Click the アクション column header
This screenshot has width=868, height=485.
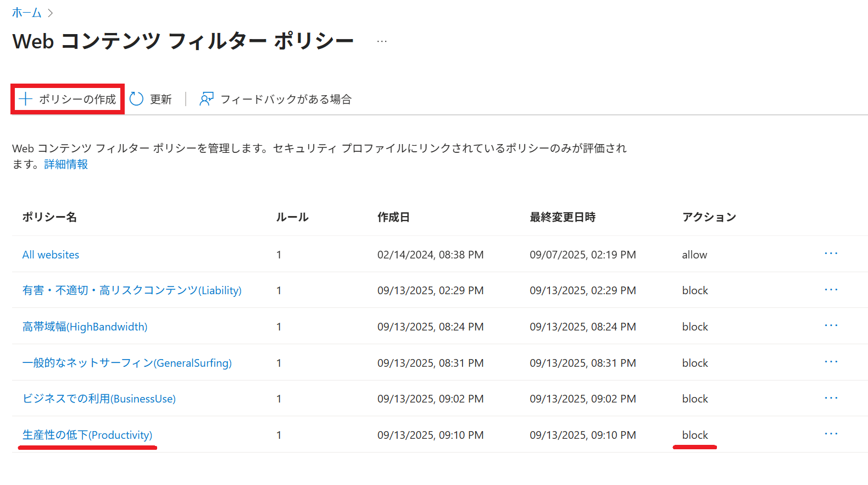click(x=709, y=217)
